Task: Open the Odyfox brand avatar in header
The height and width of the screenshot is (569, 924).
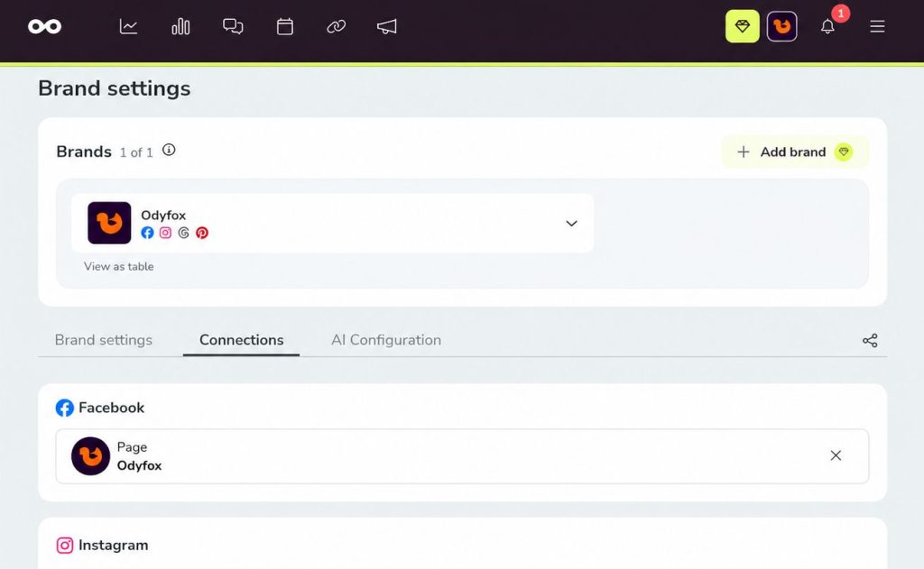Action: pyautogui.click(x=782, y=26)
